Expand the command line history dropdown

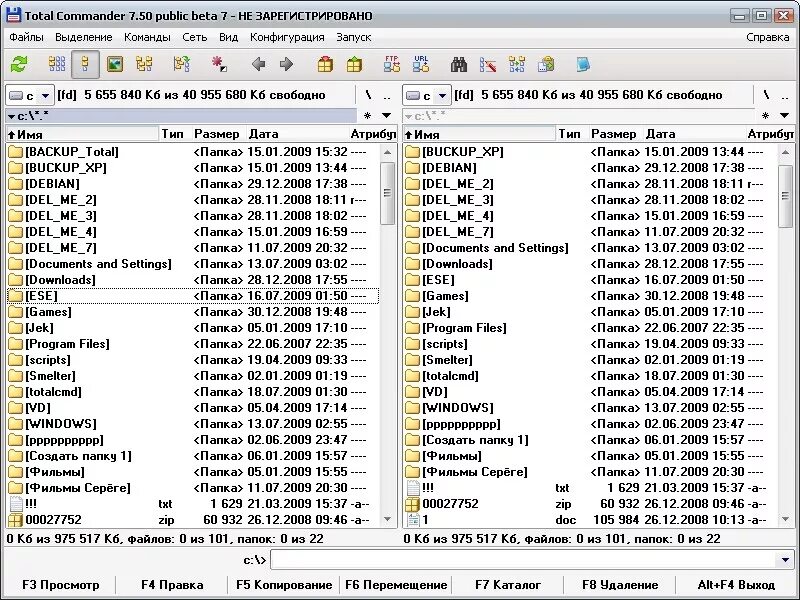click(785, 560)
